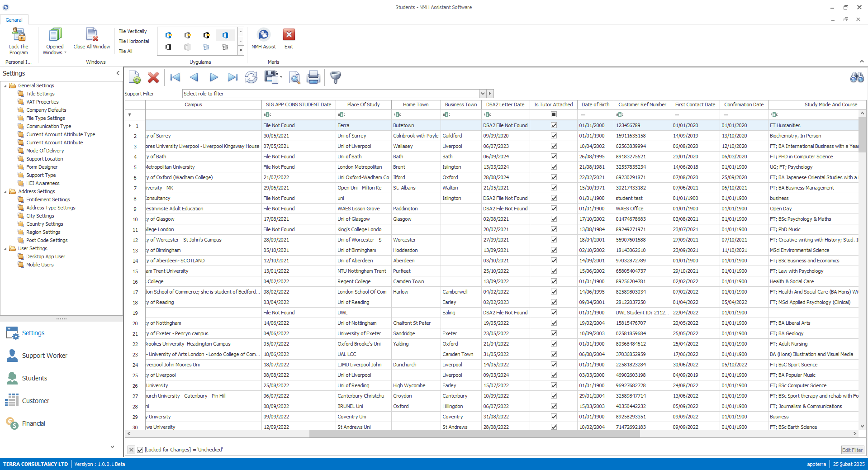Pick the highlighted blue Office skin icon
Viewport: 868px width, 470px height.
[225, 35]
